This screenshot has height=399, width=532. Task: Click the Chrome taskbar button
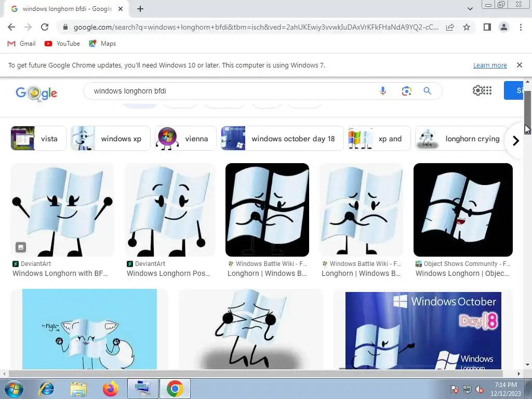175,389
